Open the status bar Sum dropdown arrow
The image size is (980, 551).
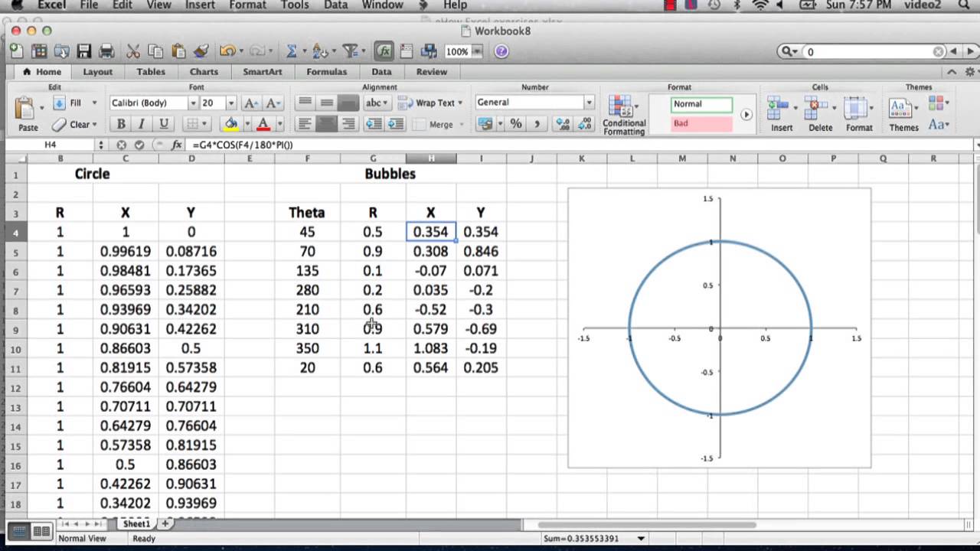641,538
